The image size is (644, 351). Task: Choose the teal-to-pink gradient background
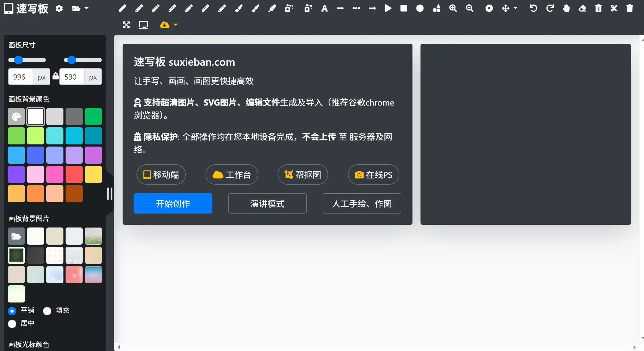tap(93, 275)
